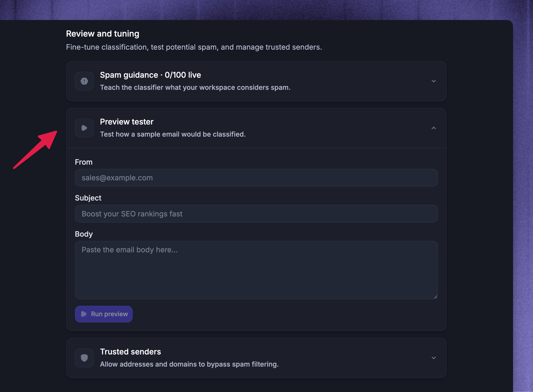Expand the Trusted senders section chevron
This screenshot has height=392, width=533.
point(434,358)
